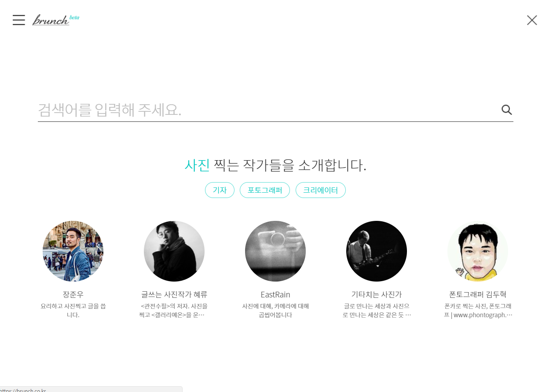
Task: Click EastRain's description 사진에 대해, 카메라에 대해
Action: (275, 306)
